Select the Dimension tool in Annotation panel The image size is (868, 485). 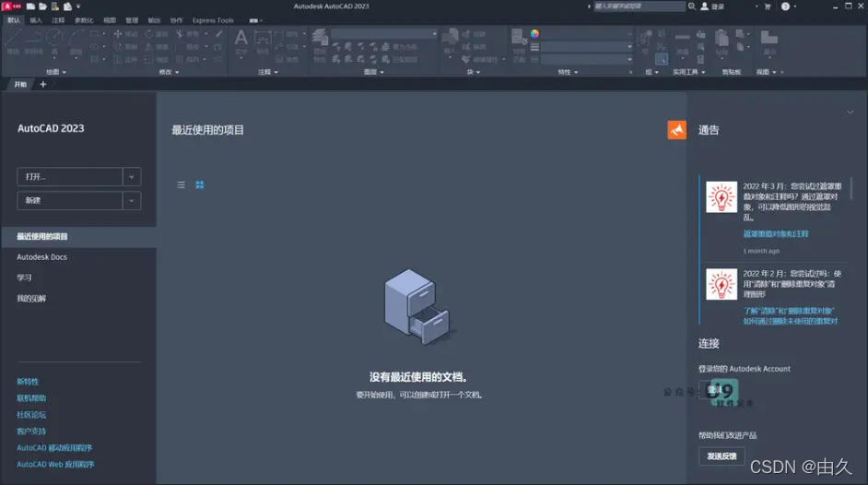[x=263, y=41]
